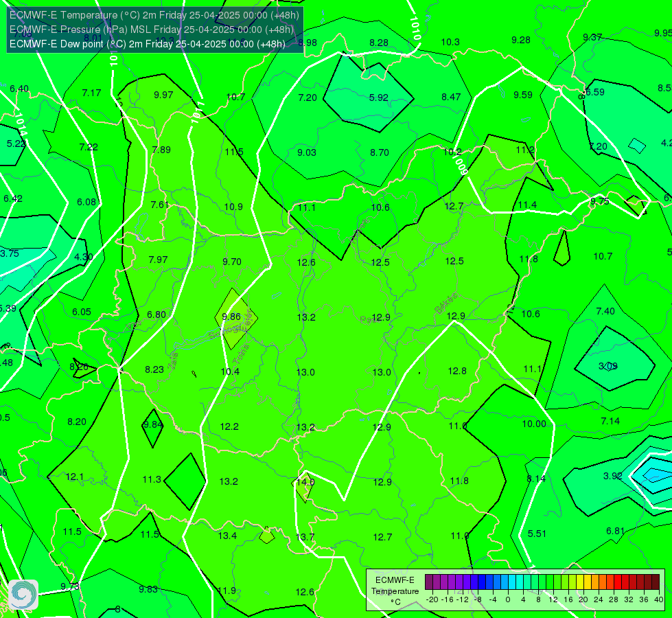Select the ECMWF-E Temperature 2m layer label
This screenshot has height=618, width=672.
(154, 15)
